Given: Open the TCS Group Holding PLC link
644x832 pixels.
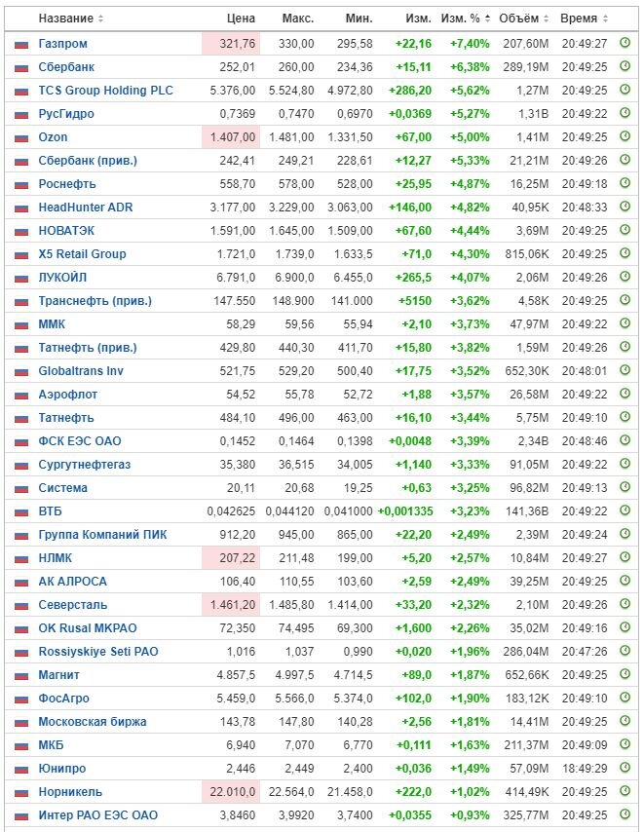Looking at the screenshot, I should click(105, 91).
